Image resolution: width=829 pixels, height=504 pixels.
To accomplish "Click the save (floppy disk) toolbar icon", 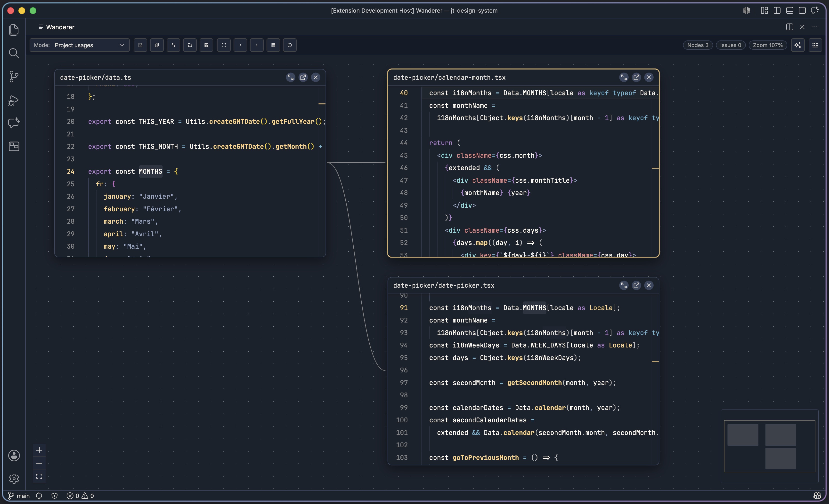I will click(x=206, y=45).
